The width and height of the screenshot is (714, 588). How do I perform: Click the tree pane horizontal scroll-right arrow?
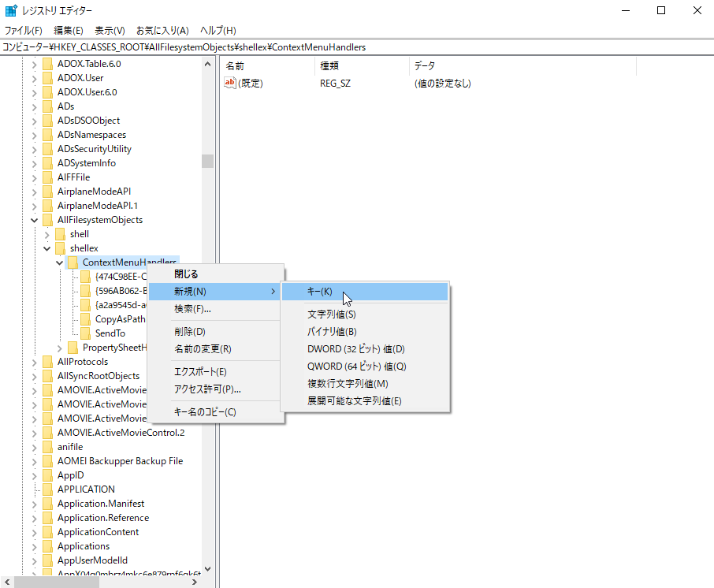[x=195, y=582]
